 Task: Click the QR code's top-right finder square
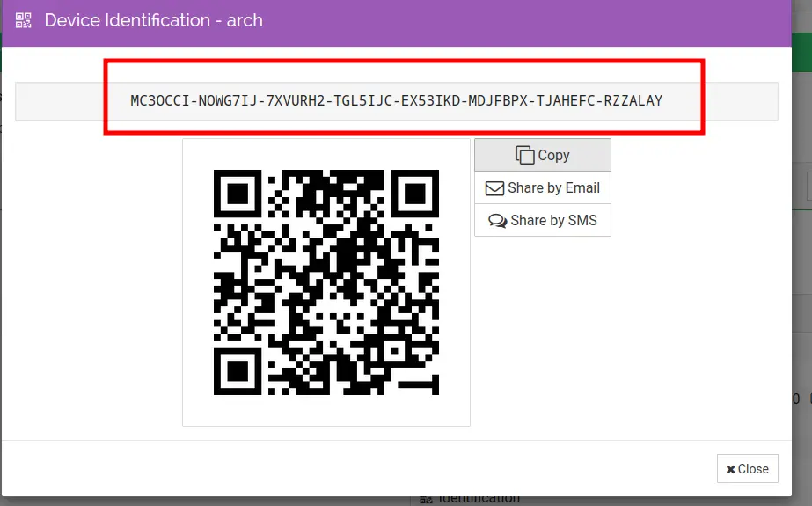tap(415, 194)
